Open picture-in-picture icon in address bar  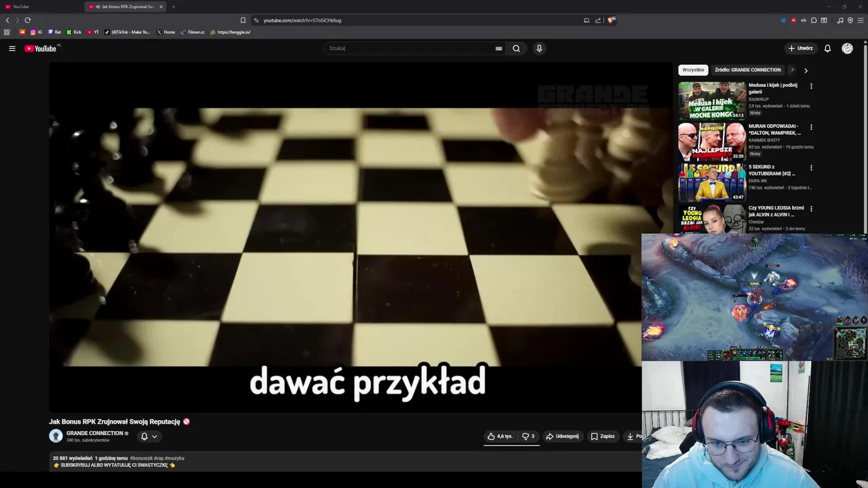point(587,20)
